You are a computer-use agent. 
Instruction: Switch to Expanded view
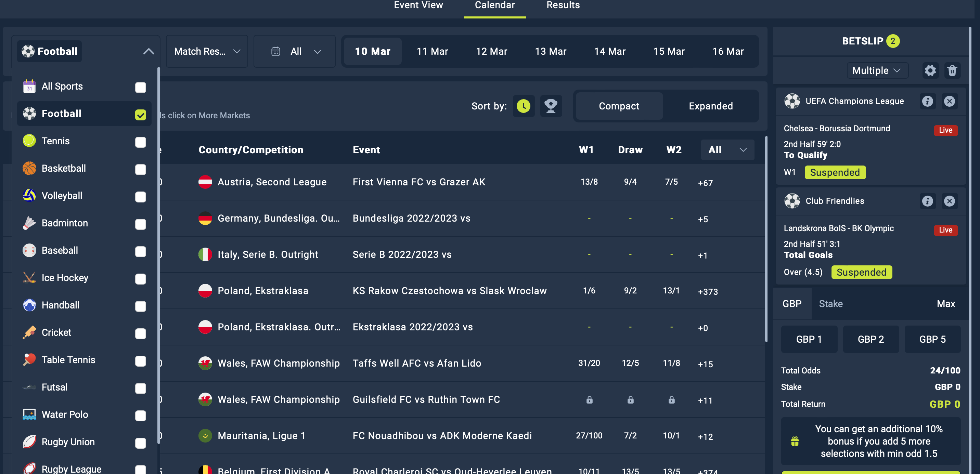tap(710, 106)
